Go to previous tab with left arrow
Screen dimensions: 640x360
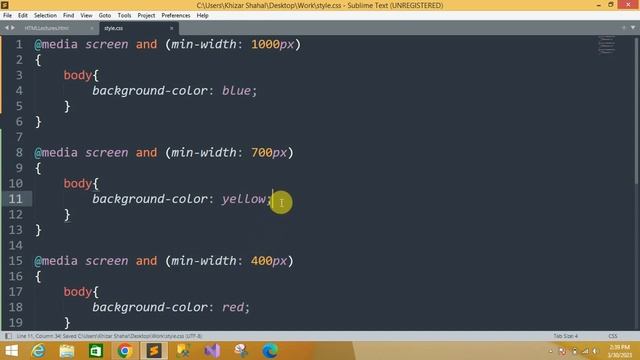[7, 28]
